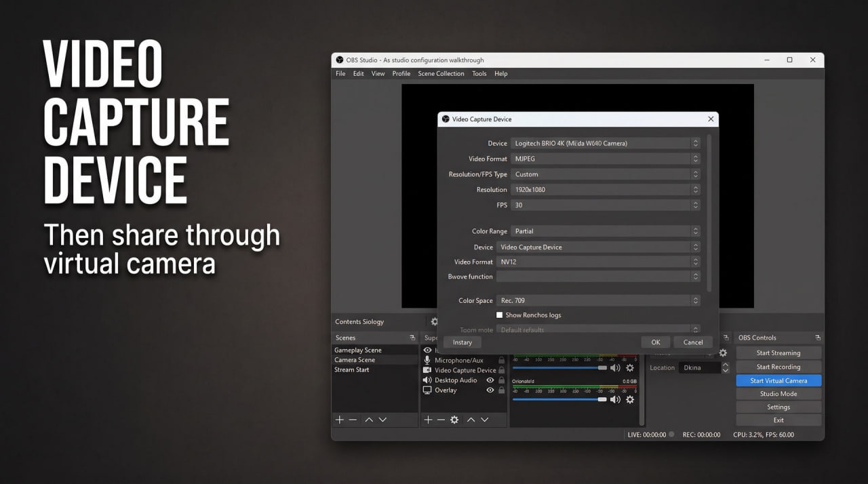868x484 pixels.
Task: Open transition properties gear above Location field
Action: coord(723,353)
